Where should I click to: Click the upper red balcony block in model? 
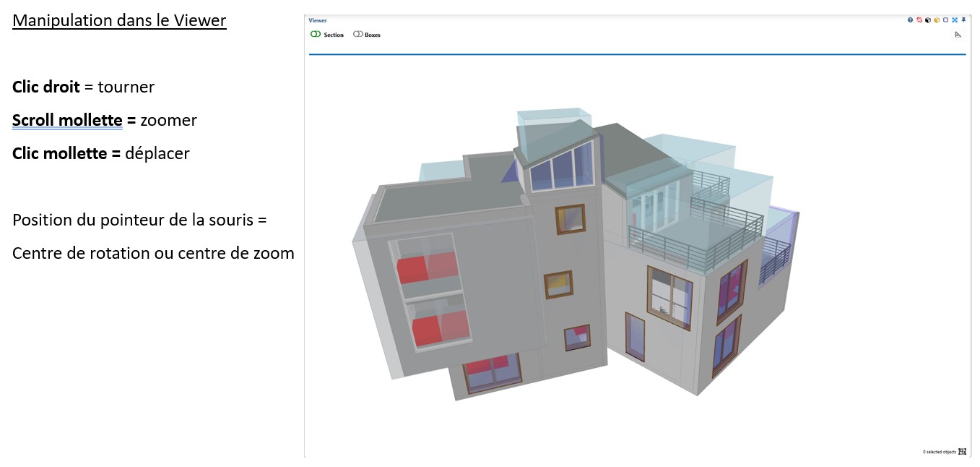(413, 269)
